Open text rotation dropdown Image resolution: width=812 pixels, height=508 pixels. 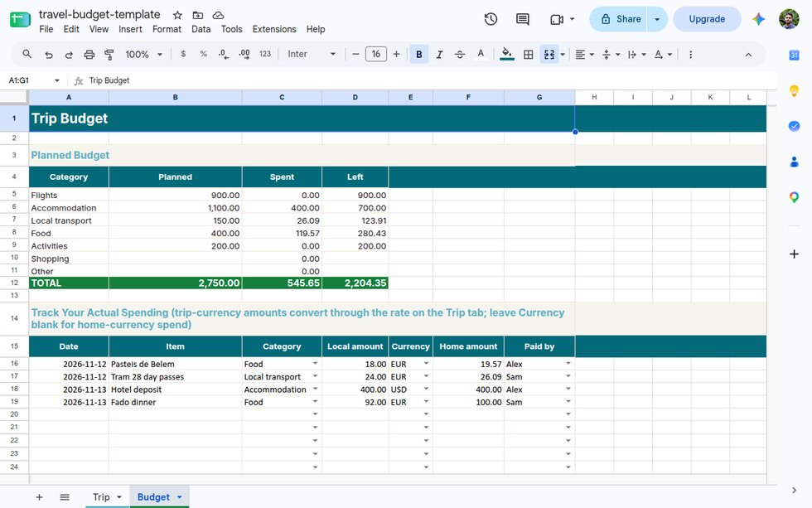click(663, 55)
